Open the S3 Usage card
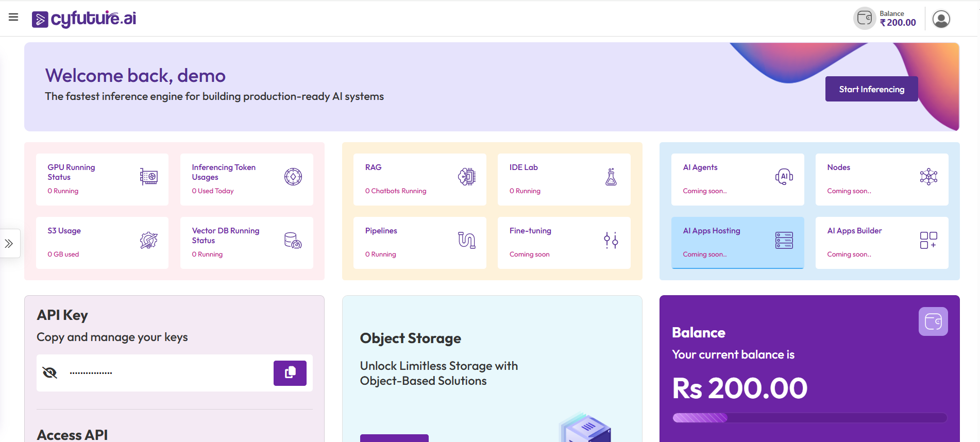Image resolution: width=980 pixels, height=442 pixels. 102,243
